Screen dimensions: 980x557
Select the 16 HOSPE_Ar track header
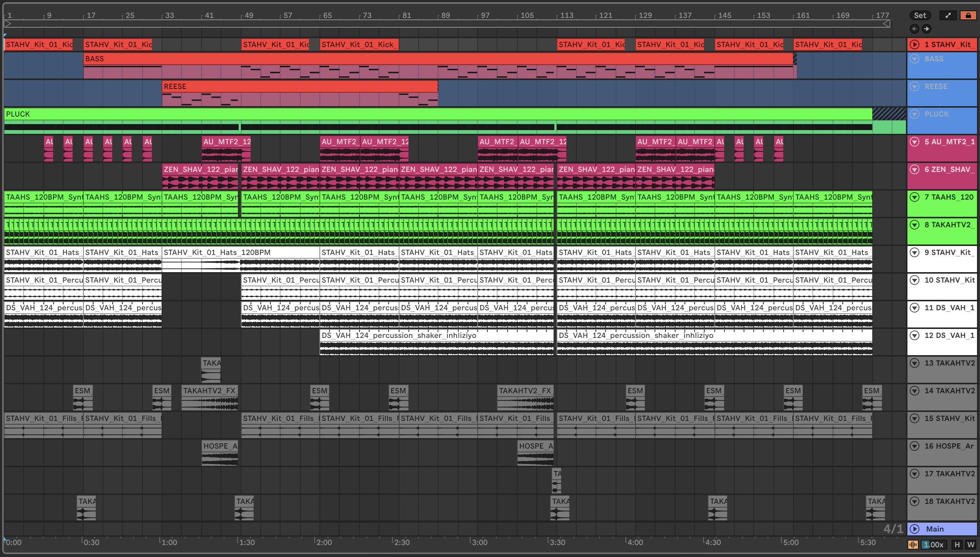(x=949, y=446)
